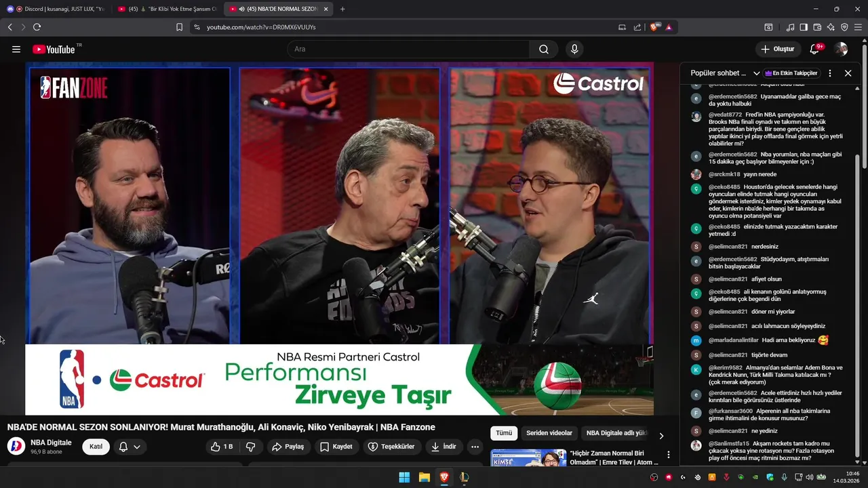
Task: Click install/cast screen icon in address bar
Action: click(x=622, y=27)
